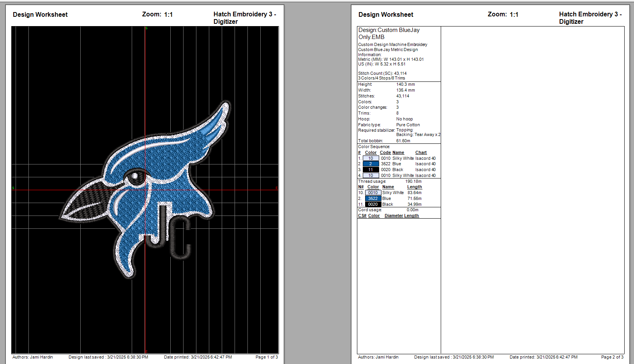
Task: Click Blue thread length '71.56m'
Action: point(415,198)
